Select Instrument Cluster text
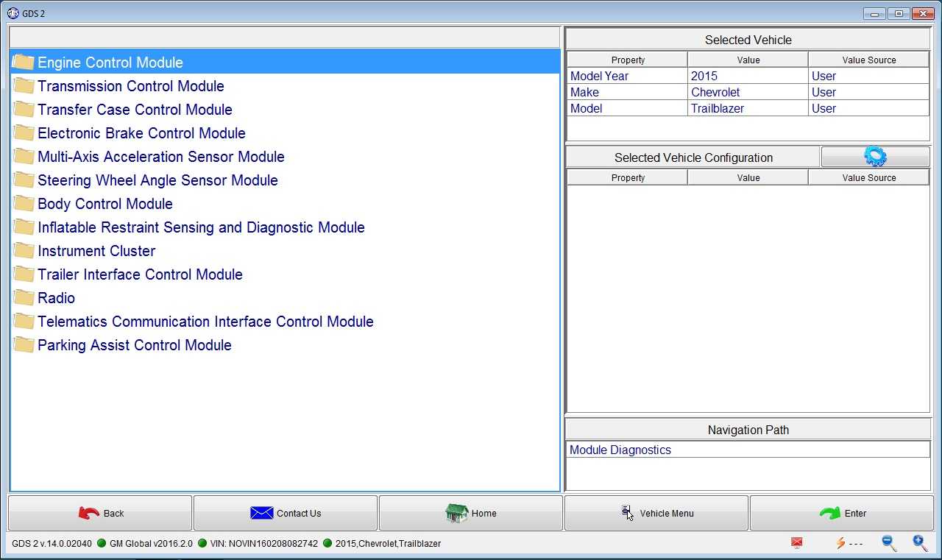 (96, 251)
